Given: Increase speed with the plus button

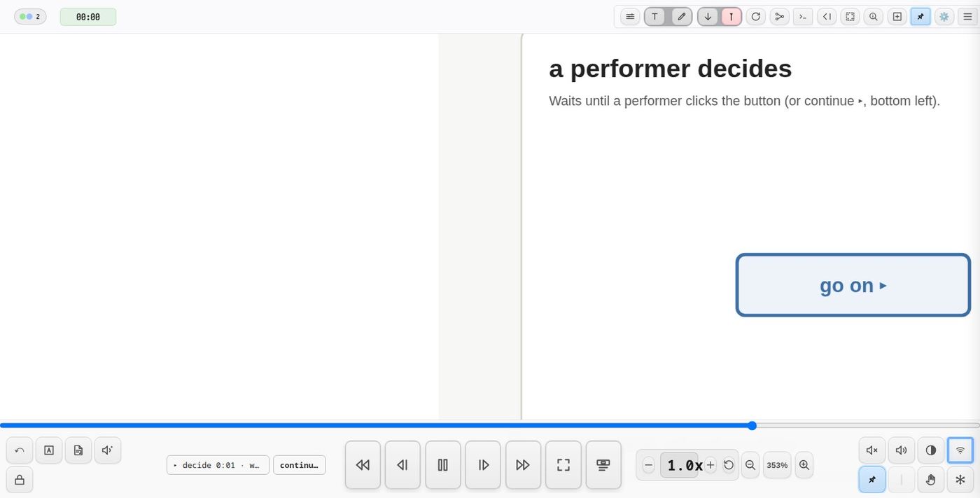Looking at the screenshot, I should tap(710, 465).
